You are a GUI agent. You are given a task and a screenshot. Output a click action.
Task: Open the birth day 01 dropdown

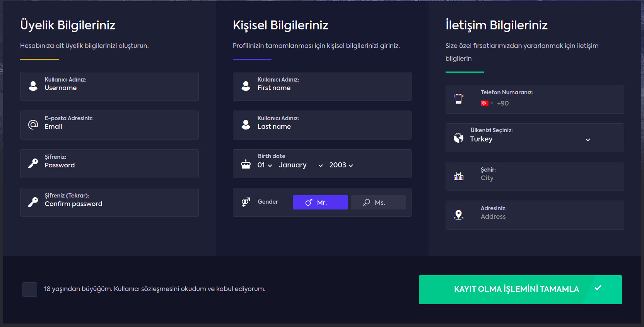[x=265, y=165]
